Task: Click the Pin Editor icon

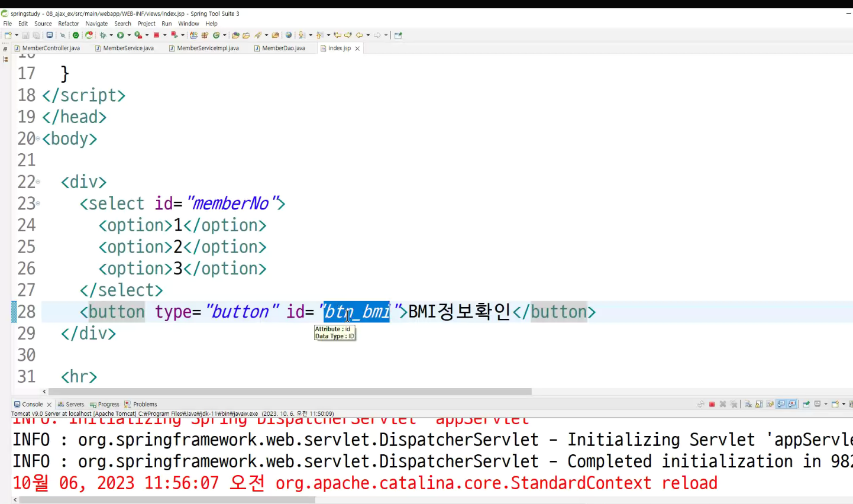Action: tap(398, 35)
